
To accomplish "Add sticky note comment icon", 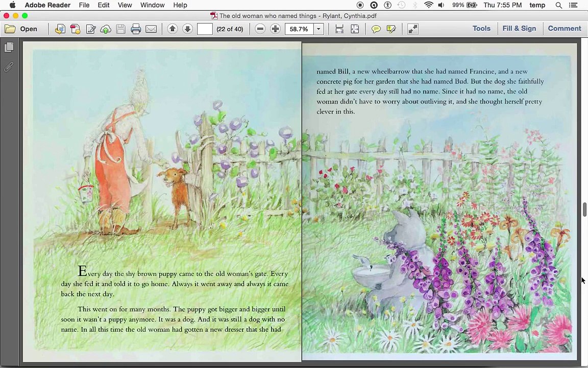I will tap(376, 29).
